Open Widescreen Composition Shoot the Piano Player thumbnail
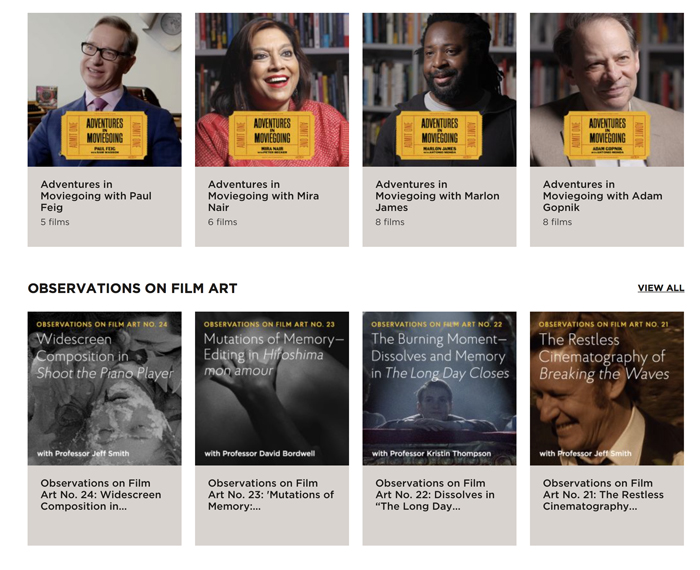 104,388
